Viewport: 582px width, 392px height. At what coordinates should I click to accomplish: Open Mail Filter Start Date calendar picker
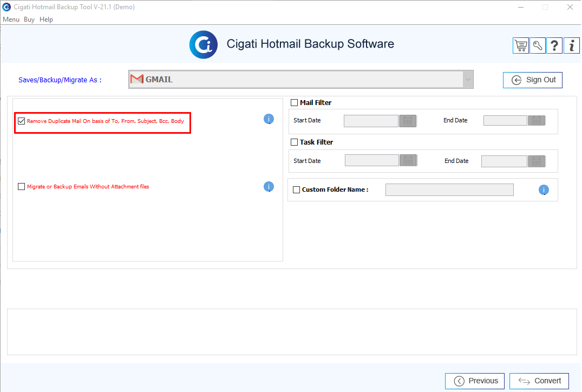408,121
